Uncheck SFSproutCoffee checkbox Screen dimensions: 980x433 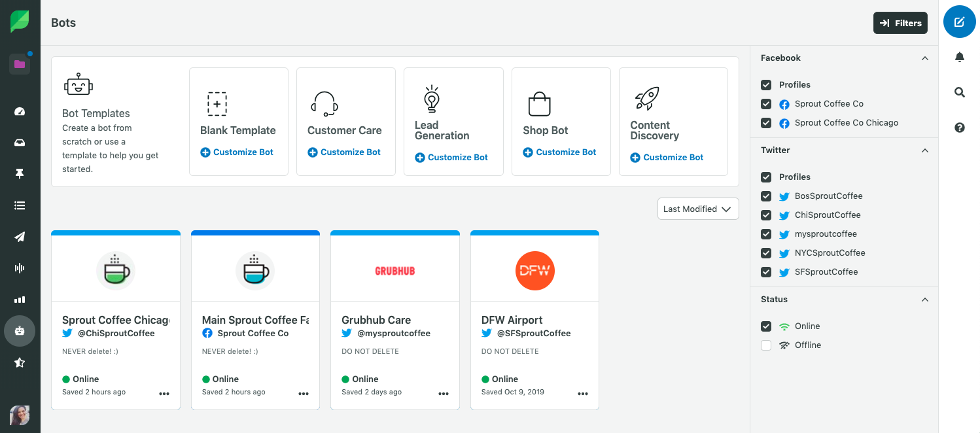tap(766, 272)
